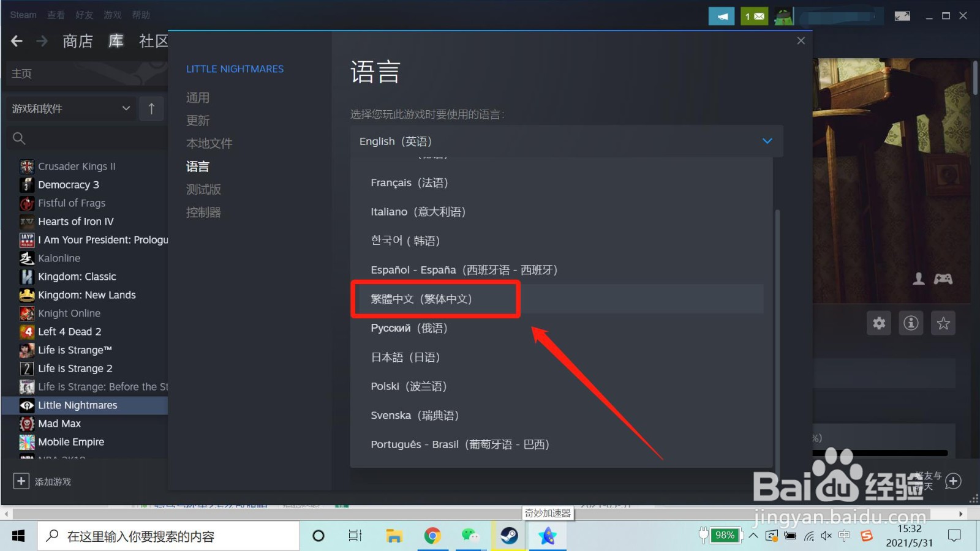Click the controller support icon
Image resolution: width=980 pixels, height=551 pixels.
click(x=943, y=279)
